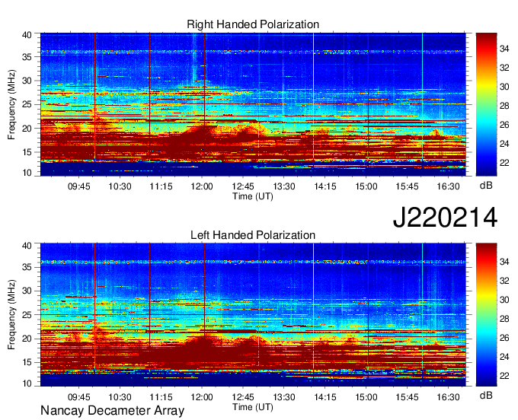This screenshot has width=518, height=420.
Task: Click the 34 dB value on Right Handed colorbar
Action: (x=504, y=49)
